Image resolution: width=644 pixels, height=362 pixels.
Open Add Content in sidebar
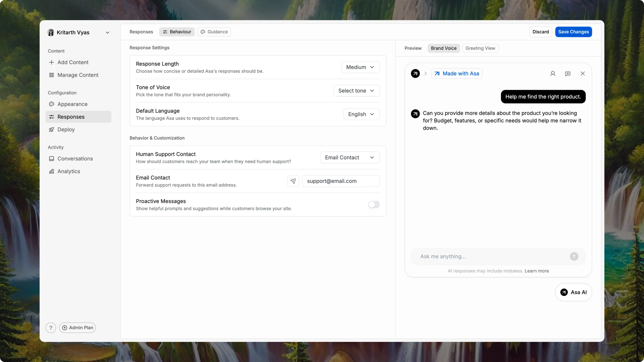point(78,62)
